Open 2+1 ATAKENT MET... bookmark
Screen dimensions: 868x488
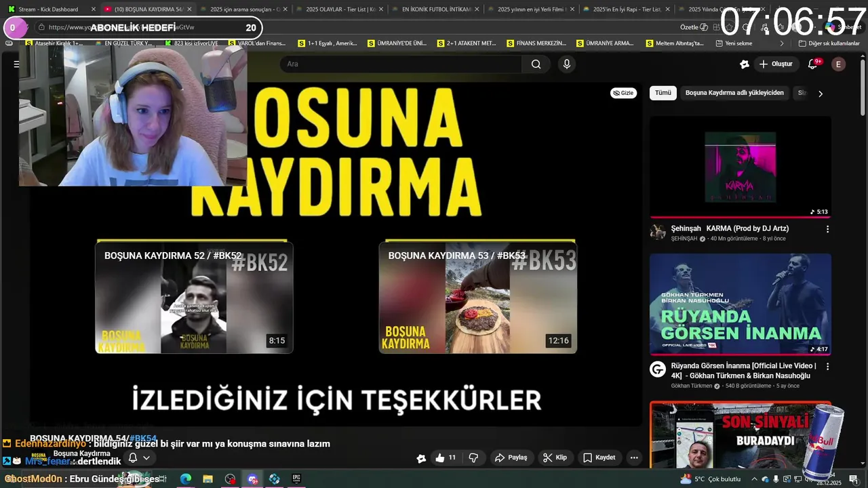click(x=467, y=43)
